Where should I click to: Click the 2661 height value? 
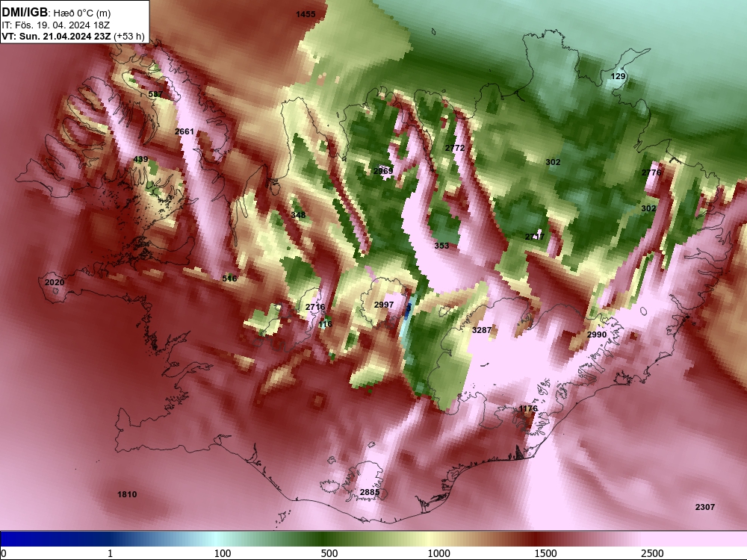(x=185, y=131)
